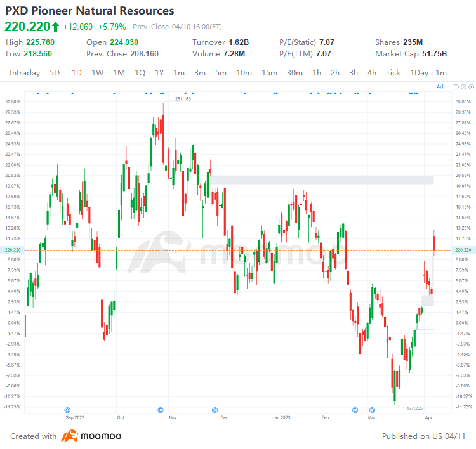Select the 1Y timeframe
The height and width of the screenshot is (449, 476).
click(x=159, y=72)
